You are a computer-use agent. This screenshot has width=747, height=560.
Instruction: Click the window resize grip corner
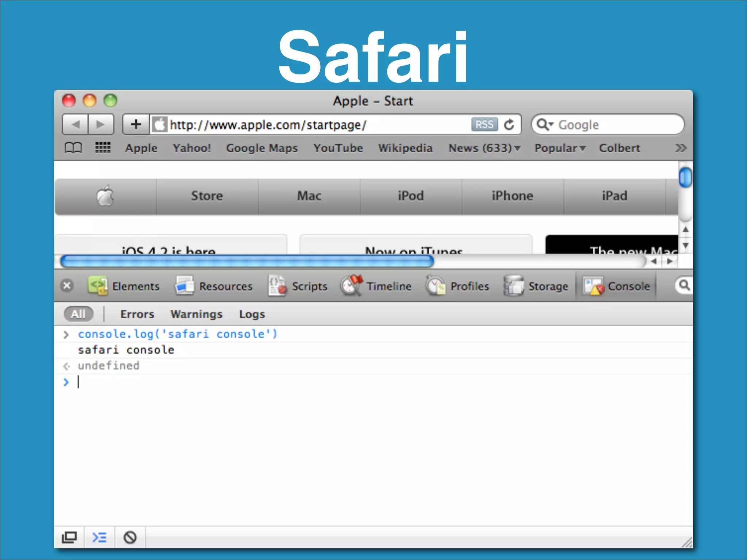[686, 542]
